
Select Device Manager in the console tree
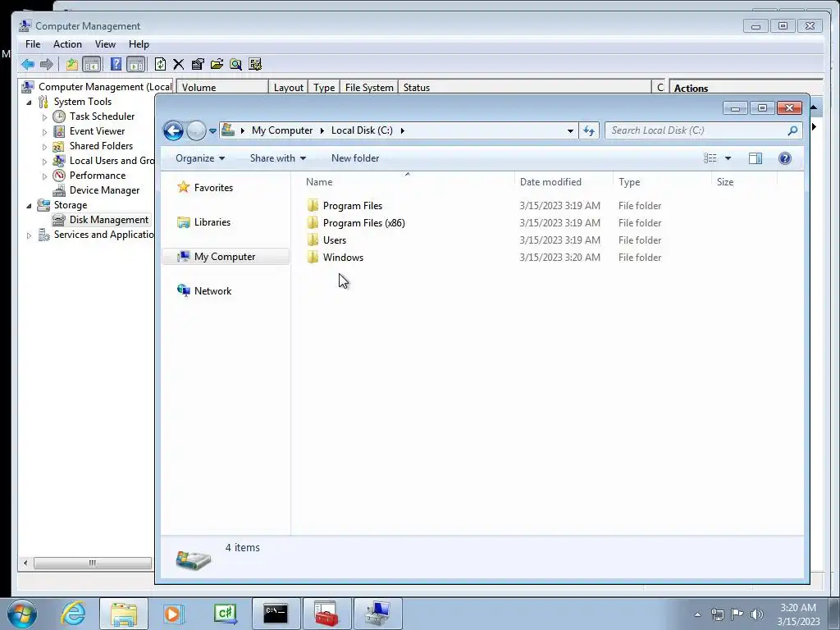tap(104, 190)
